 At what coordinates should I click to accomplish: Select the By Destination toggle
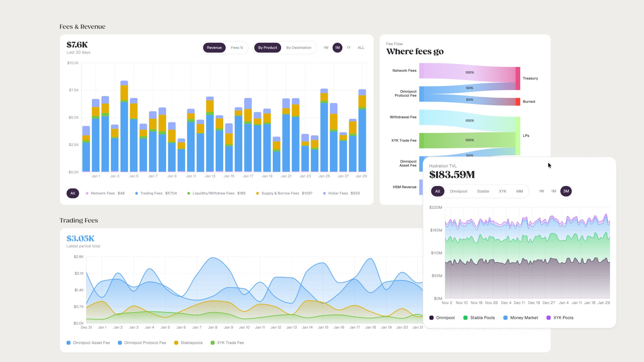[x=298, y=48]
